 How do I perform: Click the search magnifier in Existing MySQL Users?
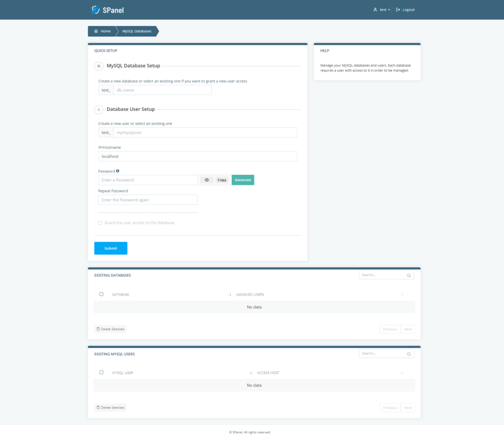click(x=409, y=353)
